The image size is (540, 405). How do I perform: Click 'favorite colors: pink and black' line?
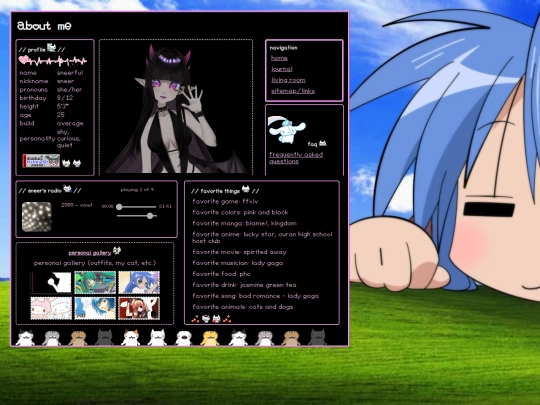[240, 212]
